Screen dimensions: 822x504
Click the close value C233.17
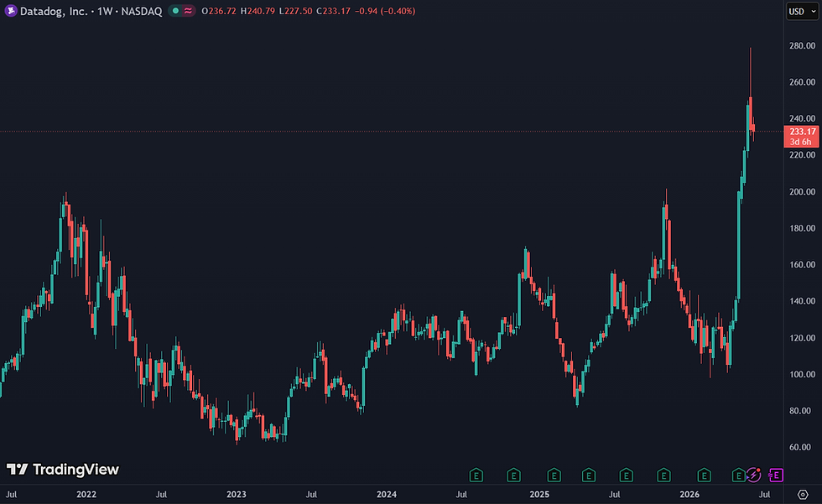pyautogui.click(x=334, y=11)
